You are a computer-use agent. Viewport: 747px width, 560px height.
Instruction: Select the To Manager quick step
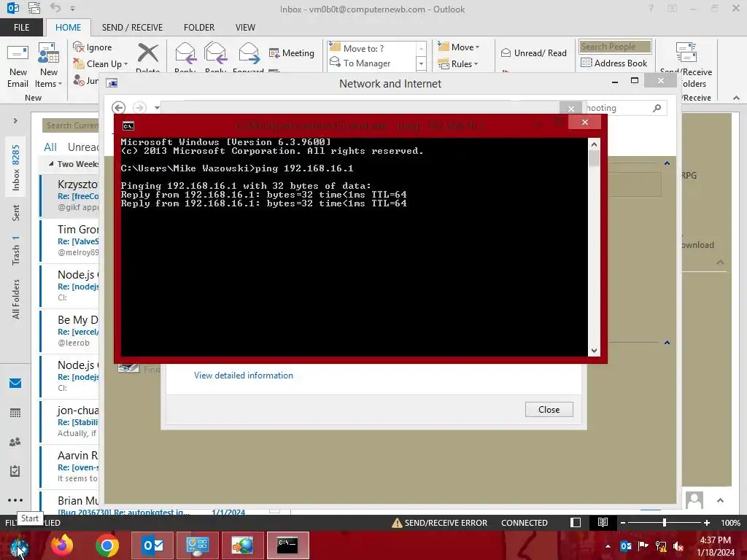tap(371, 63)
